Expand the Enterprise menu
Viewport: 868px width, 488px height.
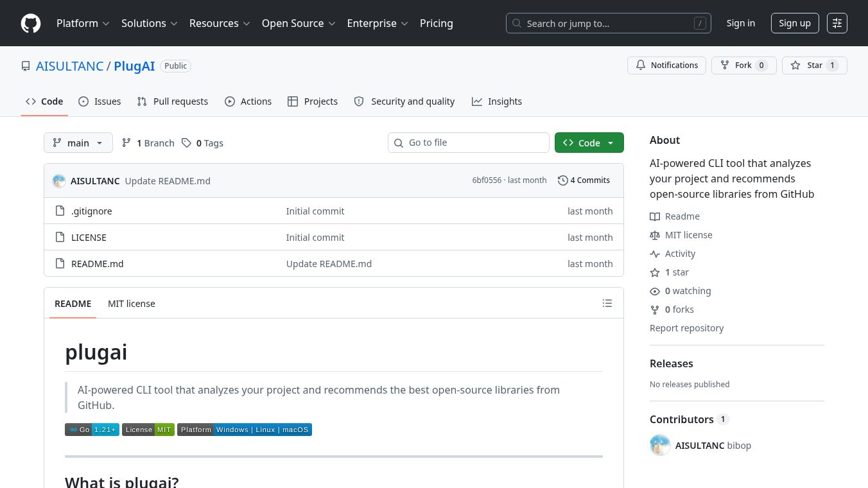[x=378, y=23]
